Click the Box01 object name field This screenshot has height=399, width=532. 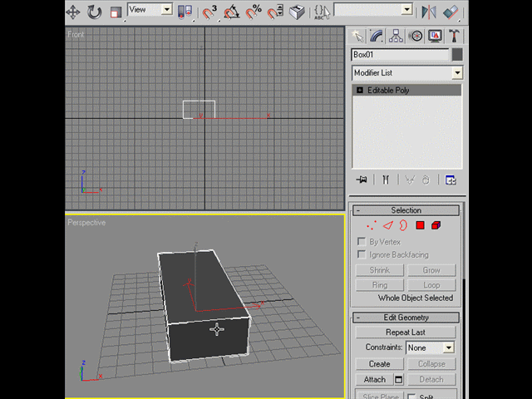click(400, 55)
